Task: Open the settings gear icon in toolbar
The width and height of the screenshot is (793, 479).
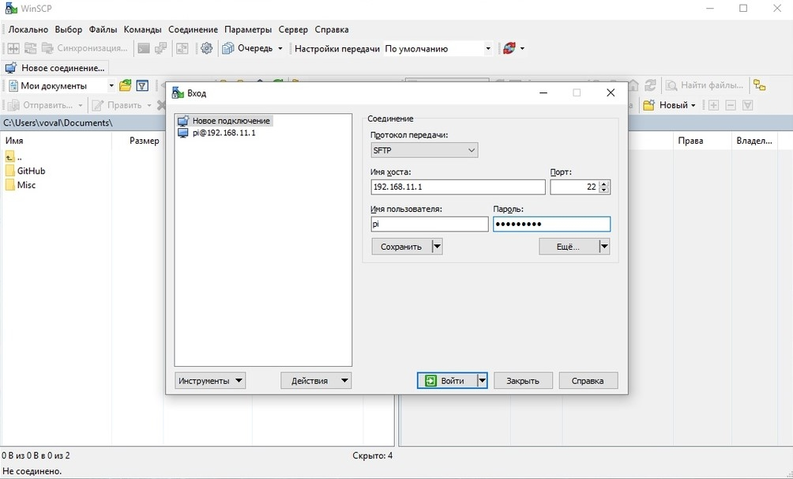Action: (206, 48)
